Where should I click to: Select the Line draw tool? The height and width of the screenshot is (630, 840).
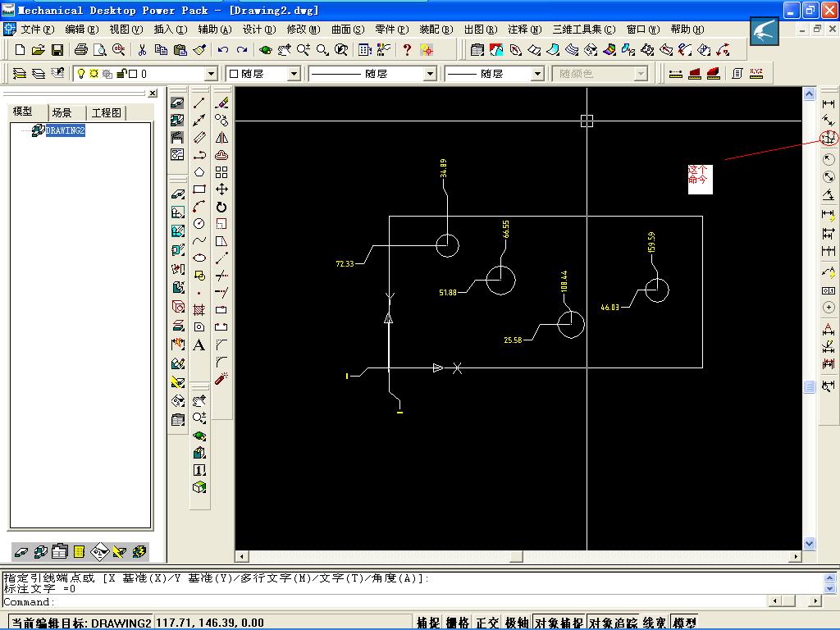point(199,103)
